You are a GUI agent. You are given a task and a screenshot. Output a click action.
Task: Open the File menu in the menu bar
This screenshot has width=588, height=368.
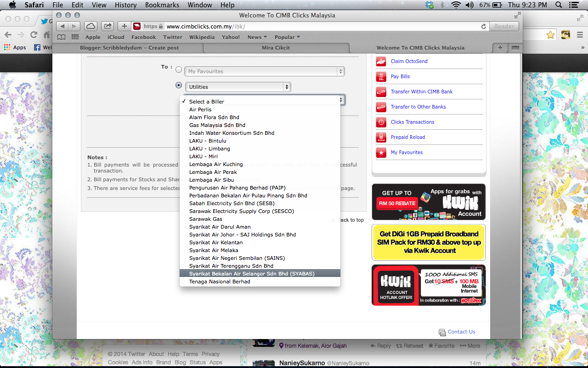pos(58,5)
